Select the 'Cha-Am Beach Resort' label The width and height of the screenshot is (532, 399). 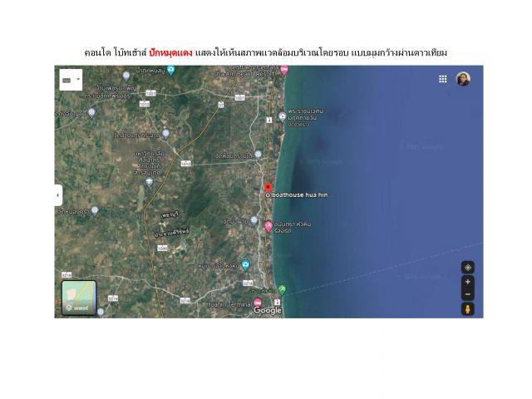click(243, 74)
